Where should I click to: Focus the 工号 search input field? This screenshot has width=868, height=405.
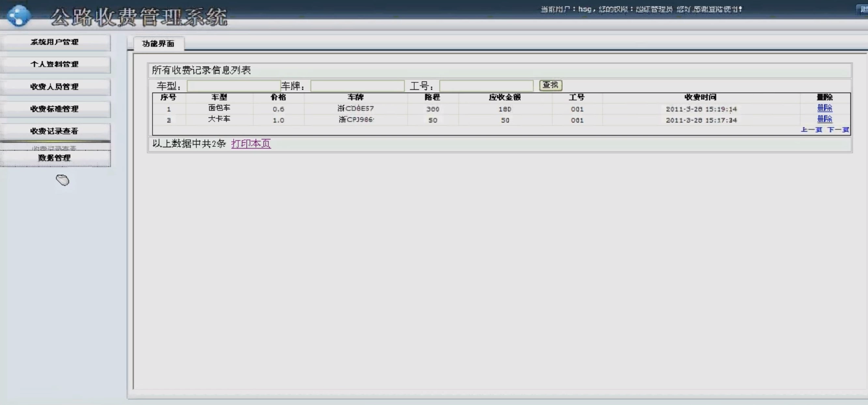[486, 86]
